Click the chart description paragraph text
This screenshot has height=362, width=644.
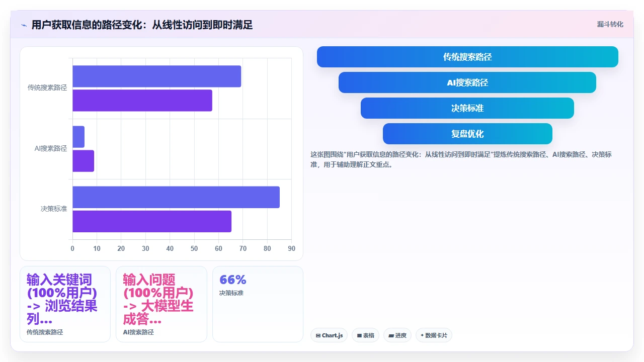[461, 159]
